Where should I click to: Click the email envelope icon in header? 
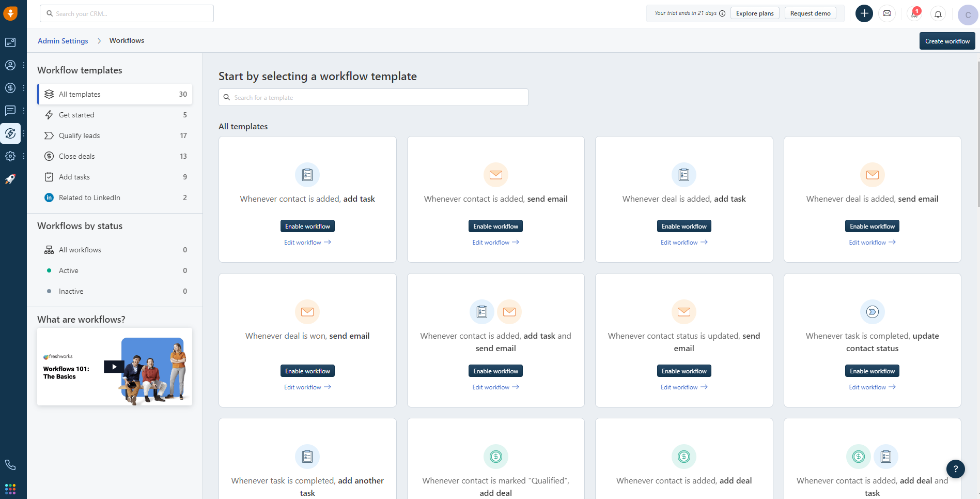887,13
